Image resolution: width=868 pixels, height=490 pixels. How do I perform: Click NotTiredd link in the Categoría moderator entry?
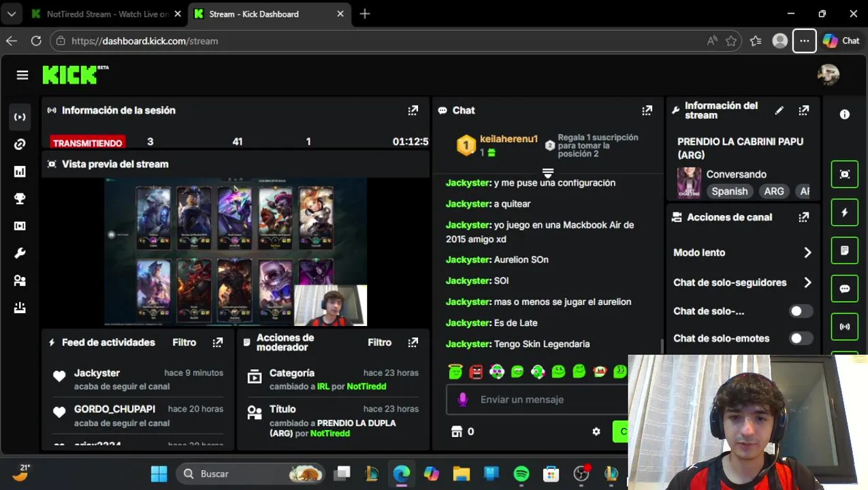[x=366, y=387]
